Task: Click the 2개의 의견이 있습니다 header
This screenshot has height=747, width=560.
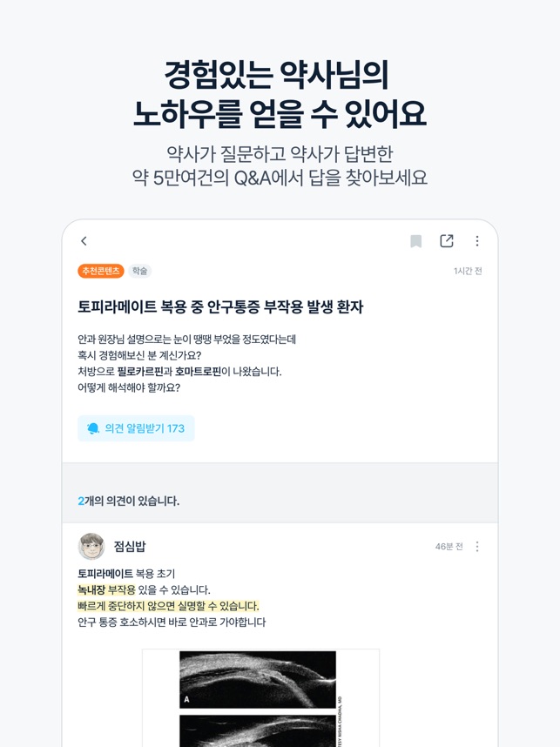Action: (129, 501)
